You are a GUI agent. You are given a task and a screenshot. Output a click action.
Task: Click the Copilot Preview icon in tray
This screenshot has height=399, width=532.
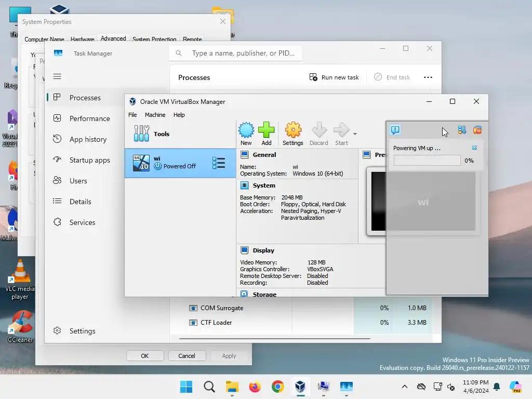tap(515, 387)
